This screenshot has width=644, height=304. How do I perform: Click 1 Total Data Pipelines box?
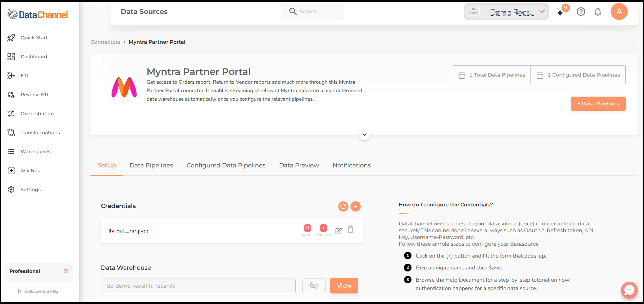[492, 75]
